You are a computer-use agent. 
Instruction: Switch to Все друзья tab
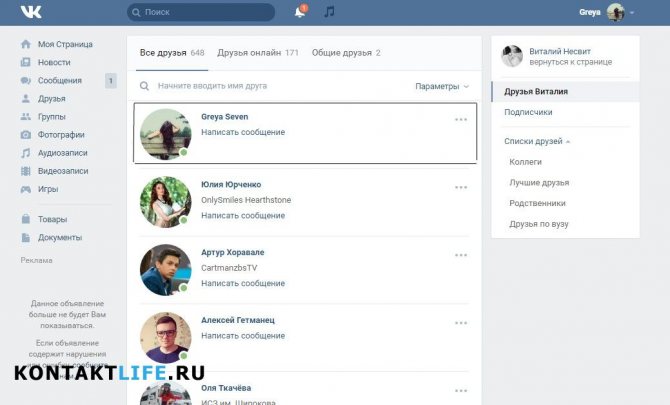[172, 53]
